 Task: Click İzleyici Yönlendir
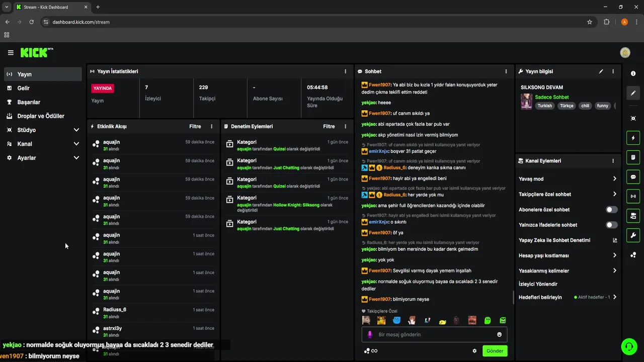point(538,284)
